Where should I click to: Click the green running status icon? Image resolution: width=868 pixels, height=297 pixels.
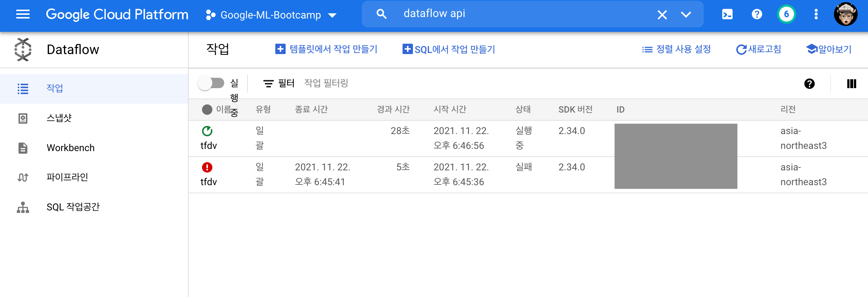(x=207, y=131)
